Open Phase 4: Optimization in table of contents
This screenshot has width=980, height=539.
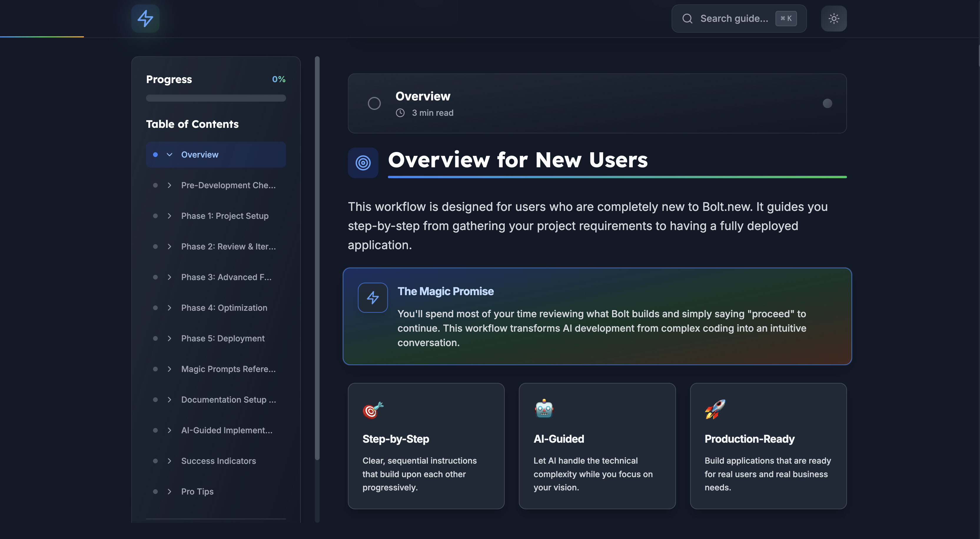pyautogui.click(x=224, y=307)
